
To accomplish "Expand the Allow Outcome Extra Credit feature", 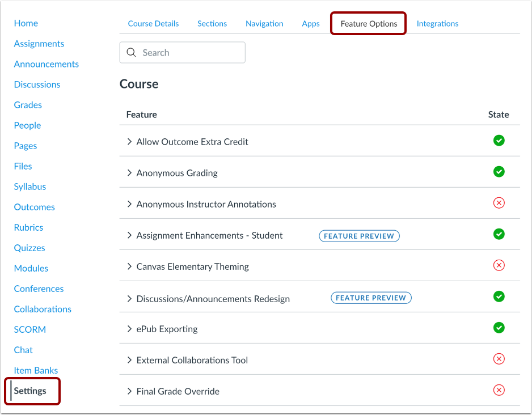I will (129, 142).
